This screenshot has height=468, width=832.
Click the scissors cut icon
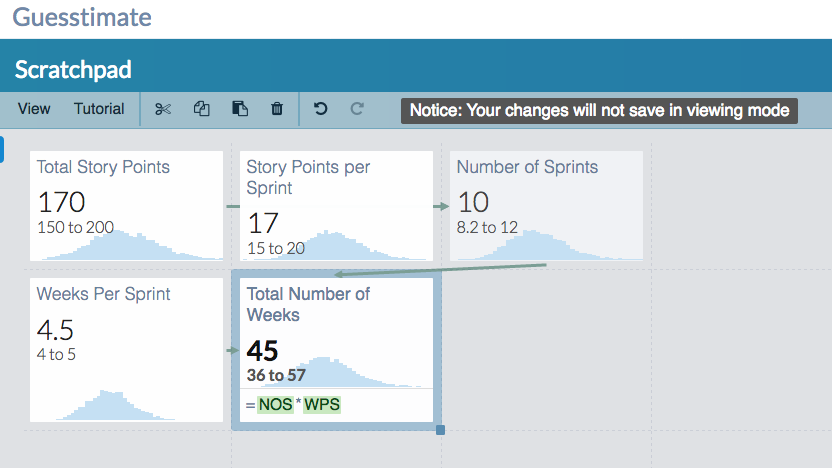163,109
